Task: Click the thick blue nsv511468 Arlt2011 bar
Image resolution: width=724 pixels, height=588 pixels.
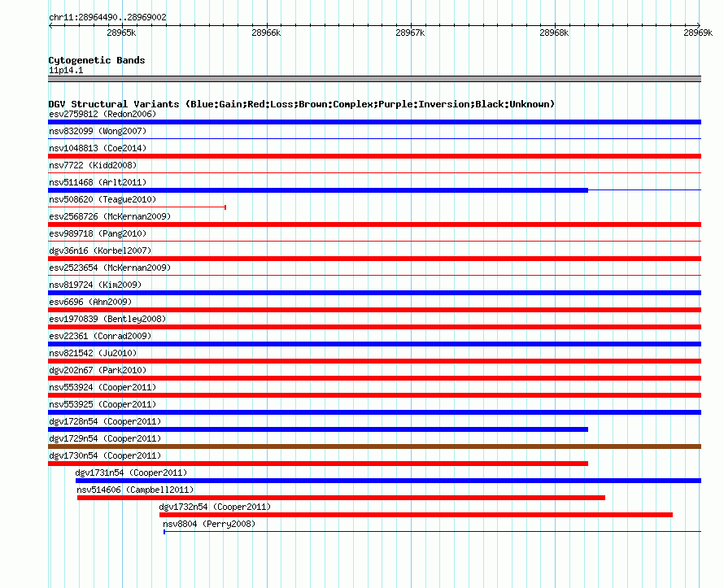Action: click(x=318, y=190)
